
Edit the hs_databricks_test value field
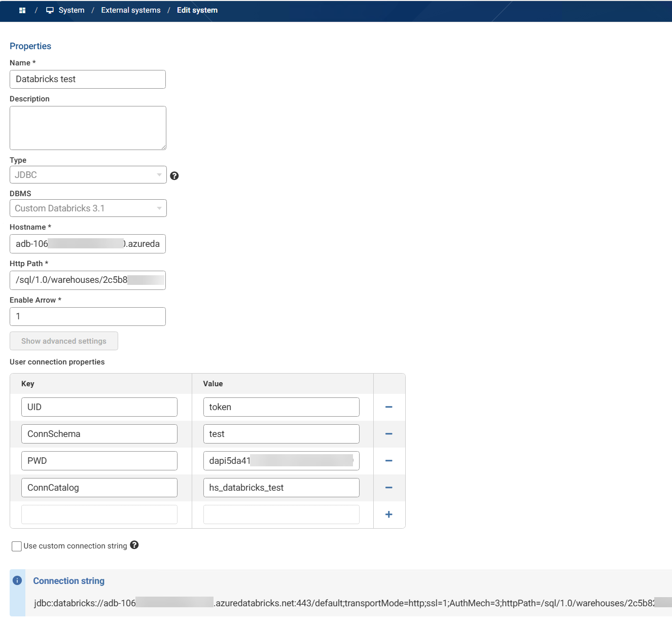(281, 488)
